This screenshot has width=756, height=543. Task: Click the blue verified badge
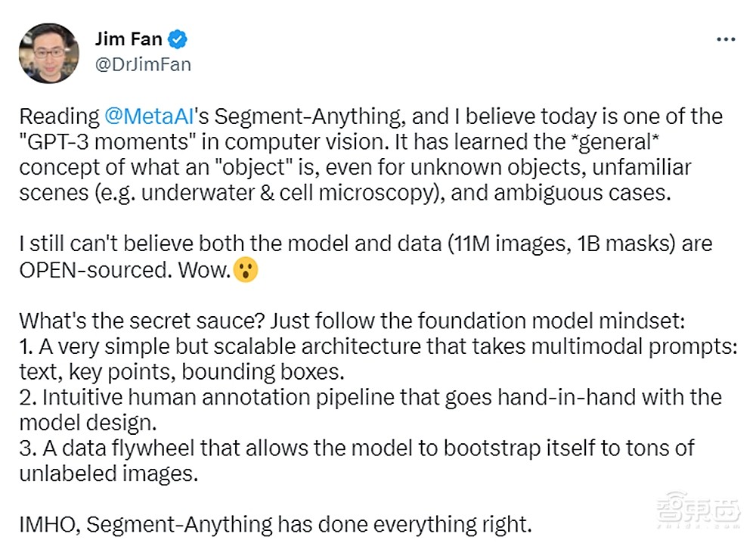[x=178, y=39]
